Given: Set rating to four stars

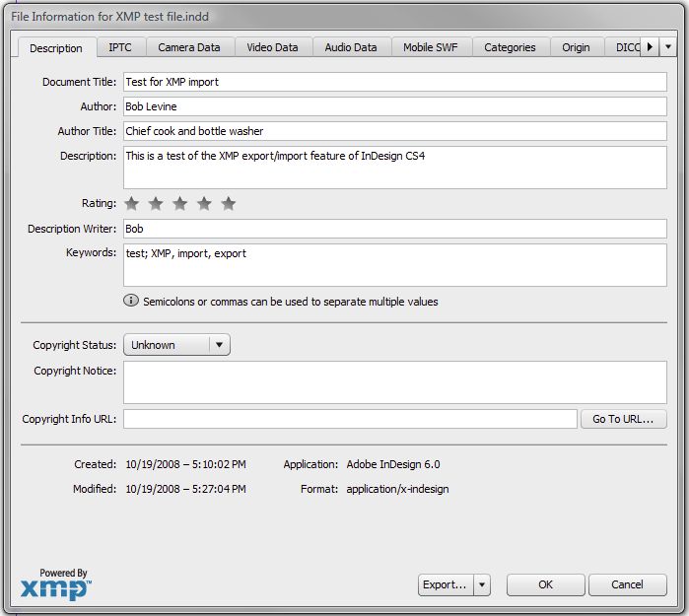Looking at the screenshot, I should (x=204, y=203).
